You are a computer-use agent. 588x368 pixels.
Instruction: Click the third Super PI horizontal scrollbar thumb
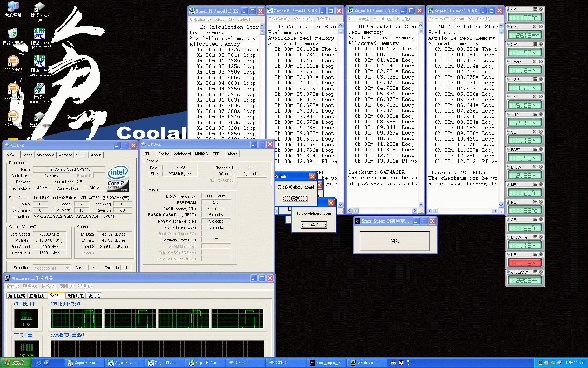pyautogui.click(x=356, y=211)
